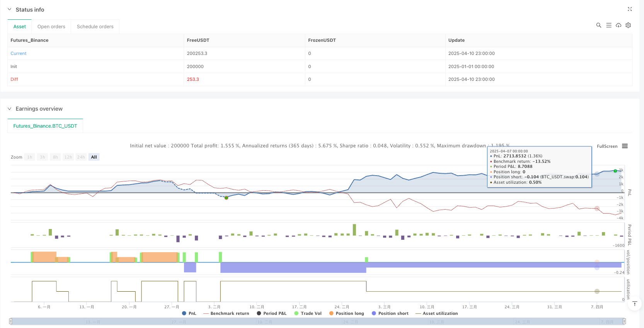Click the search icon above the asset table
The image size is (644, 328).
pos(598,25)
